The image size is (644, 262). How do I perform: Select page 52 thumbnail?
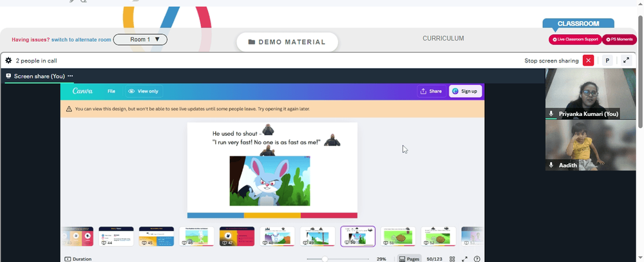pos(438,236)
